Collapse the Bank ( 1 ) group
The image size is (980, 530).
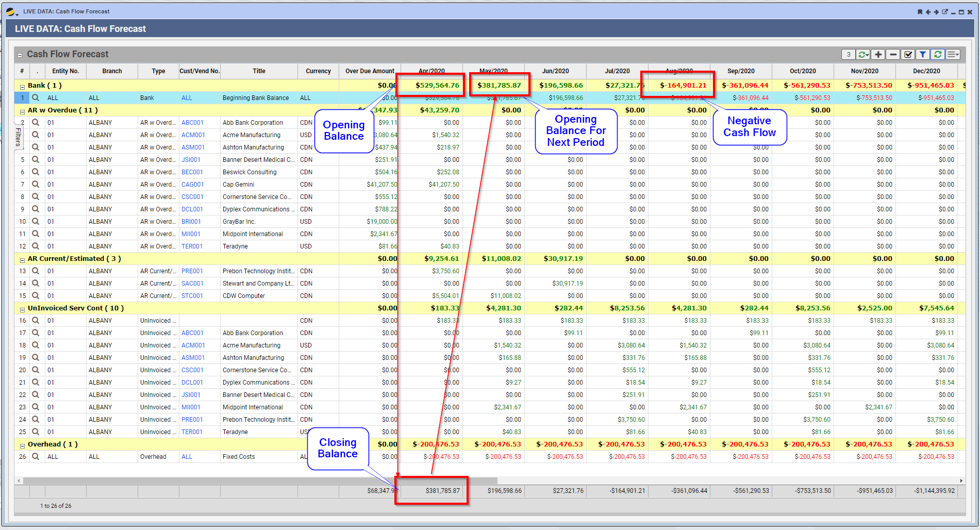[22, 87]
